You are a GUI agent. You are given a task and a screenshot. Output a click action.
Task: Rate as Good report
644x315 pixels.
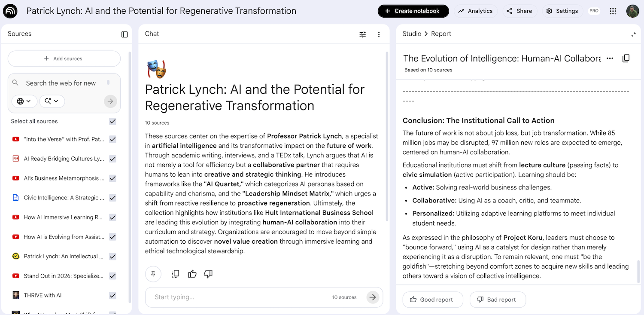(433, 300)
